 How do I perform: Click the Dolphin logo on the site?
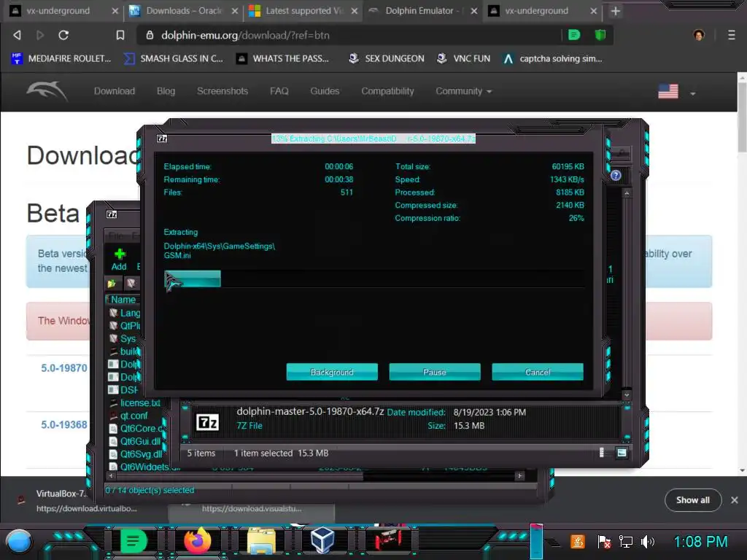pyautogui.click(x=47, y=90)
